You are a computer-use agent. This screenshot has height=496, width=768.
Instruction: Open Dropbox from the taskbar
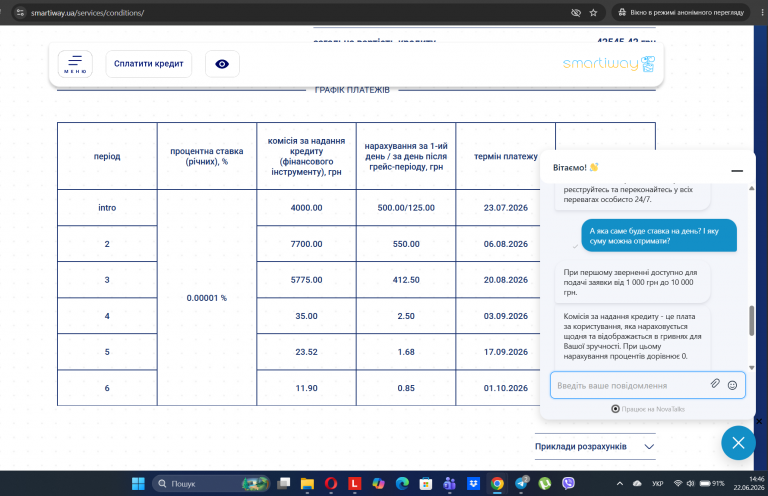click(473, 484)
